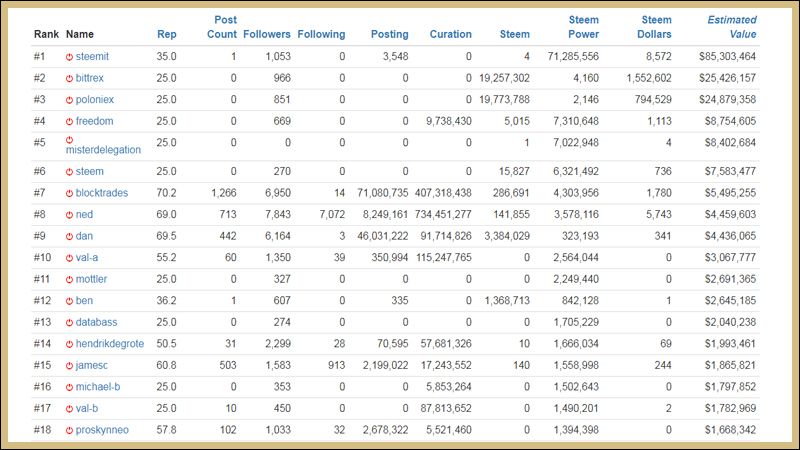800x450 pixels.
Task: Open the hendrikdegrote account link
Action: pos(110,343)
